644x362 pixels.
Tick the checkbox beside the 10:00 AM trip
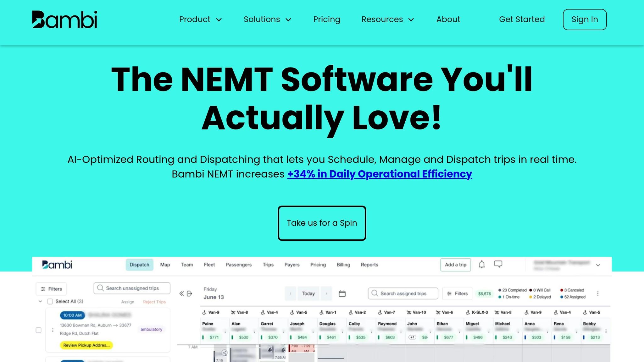[39, 330]
